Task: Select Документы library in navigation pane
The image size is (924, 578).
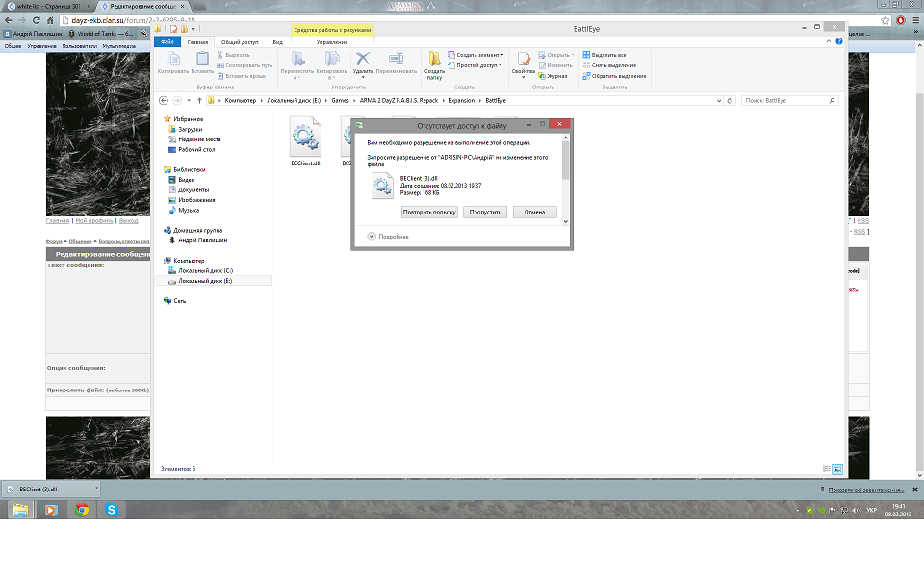Action: click(x=193, y=189)
